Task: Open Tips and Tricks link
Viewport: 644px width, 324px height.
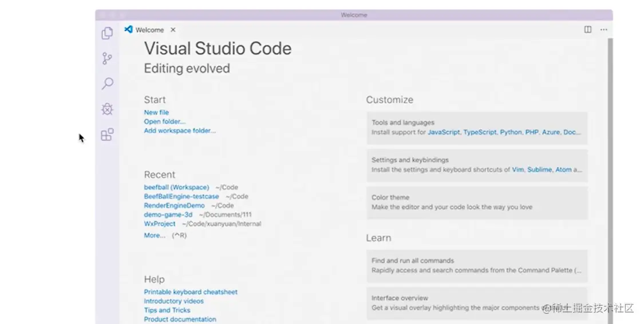Action: point(167,310)
